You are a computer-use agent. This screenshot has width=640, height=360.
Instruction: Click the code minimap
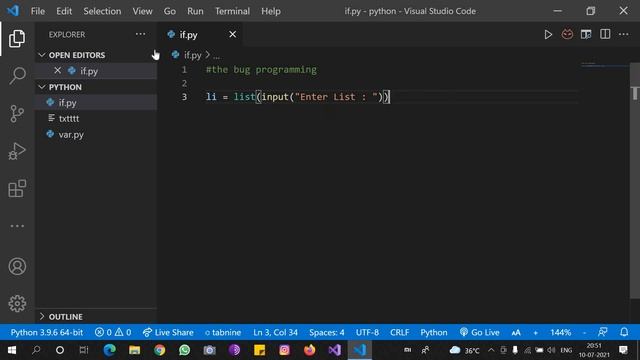click(605, 64)
